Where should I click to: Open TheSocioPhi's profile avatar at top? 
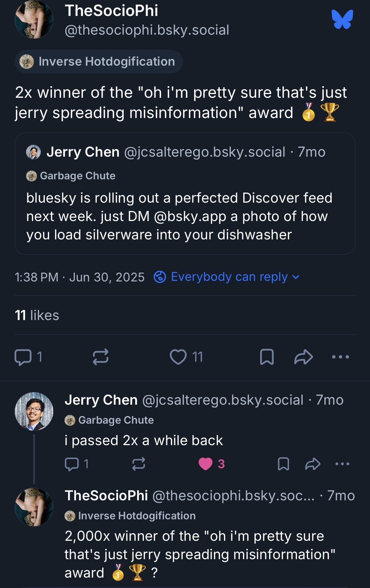34,20
